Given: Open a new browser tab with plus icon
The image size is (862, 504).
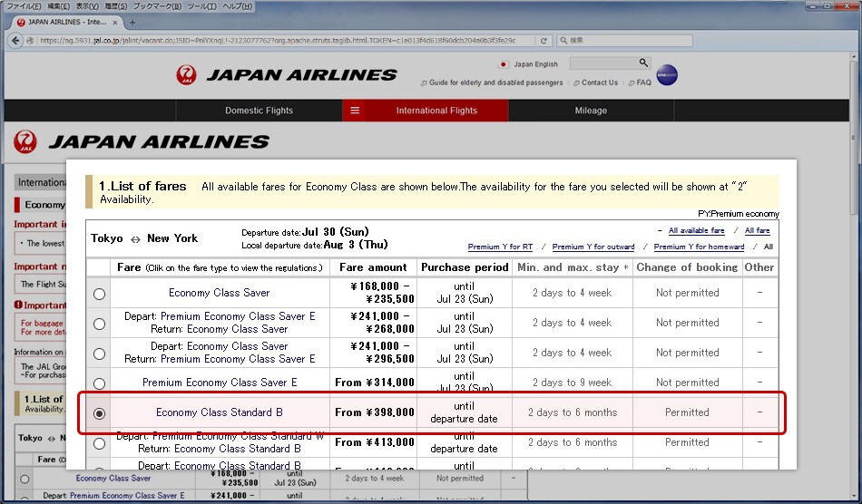Looking at the screenshot, I should tap(132, 22).
